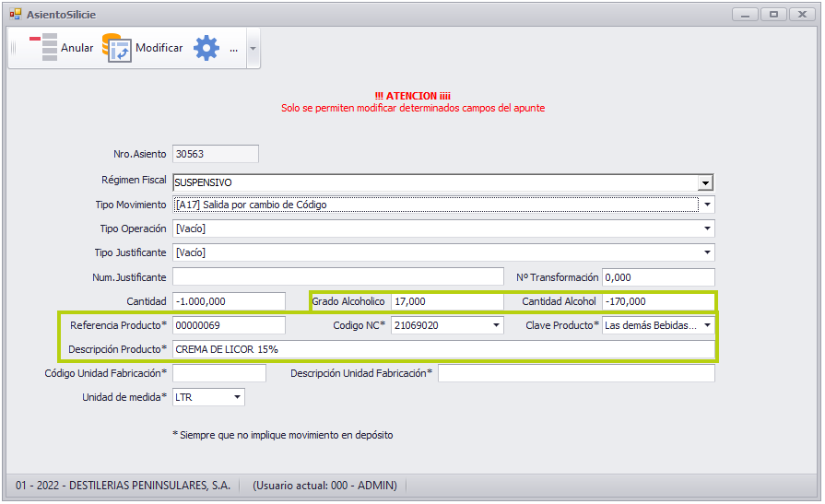
Task: Click the Referencia Producto field
Action: 229,325
